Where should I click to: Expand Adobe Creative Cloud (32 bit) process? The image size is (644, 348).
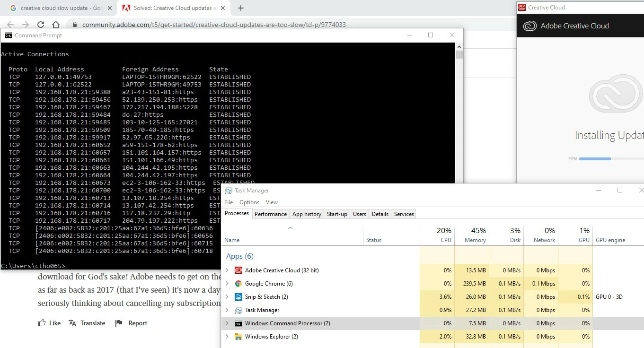coord(227,270)
